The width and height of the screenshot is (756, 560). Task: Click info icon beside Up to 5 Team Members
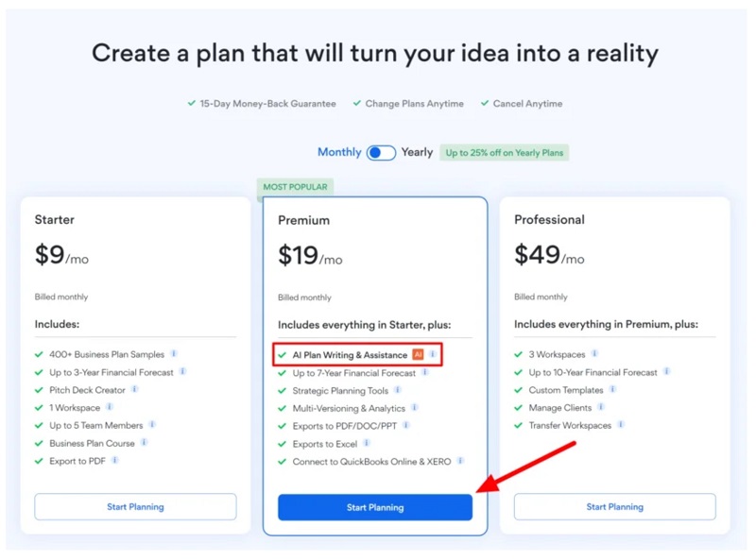[152, 425]
